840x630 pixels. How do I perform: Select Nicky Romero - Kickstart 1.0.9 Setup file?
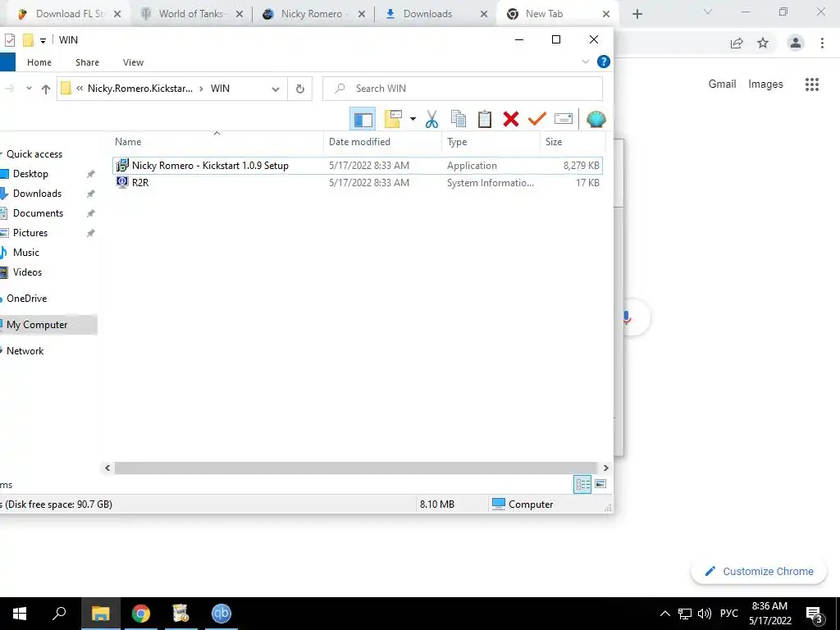pyautogui.click(x=358, y=166)
